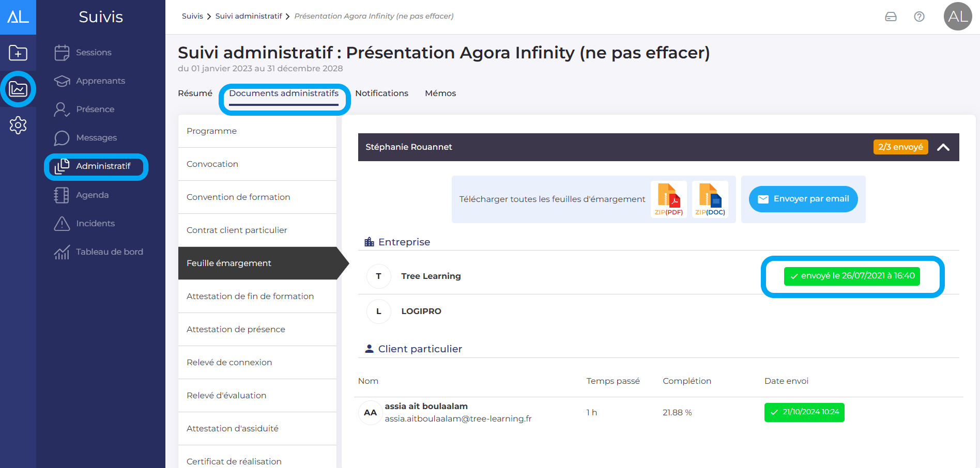Open the AL user avatar menu

click(x=957, y=17)
